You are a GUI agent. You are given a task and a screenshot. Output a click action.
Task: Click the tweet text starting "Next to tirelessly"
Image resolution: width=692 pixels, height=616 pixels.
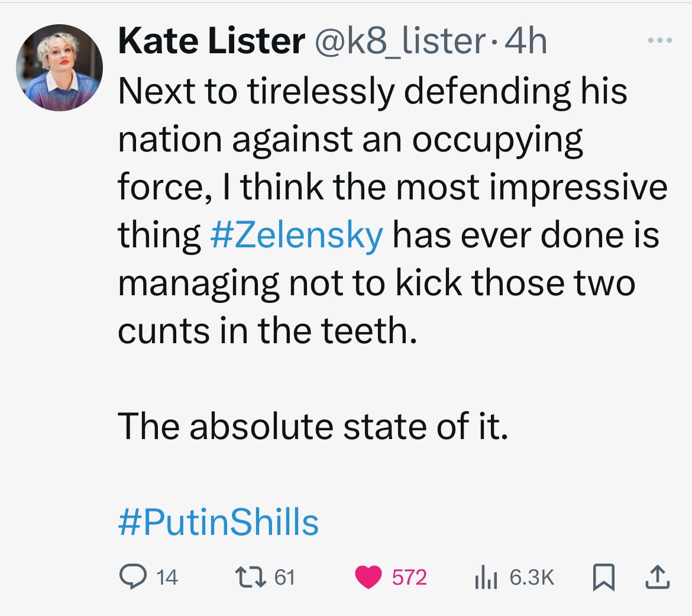[x=373, y=91]
